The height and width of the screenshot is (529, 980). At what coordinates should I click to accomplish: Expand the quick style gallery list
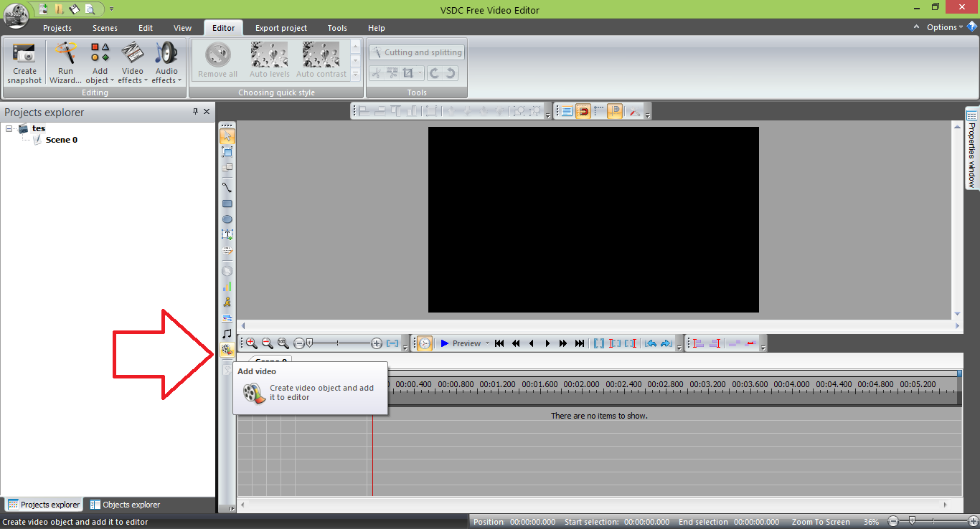[x=356, y=74]
